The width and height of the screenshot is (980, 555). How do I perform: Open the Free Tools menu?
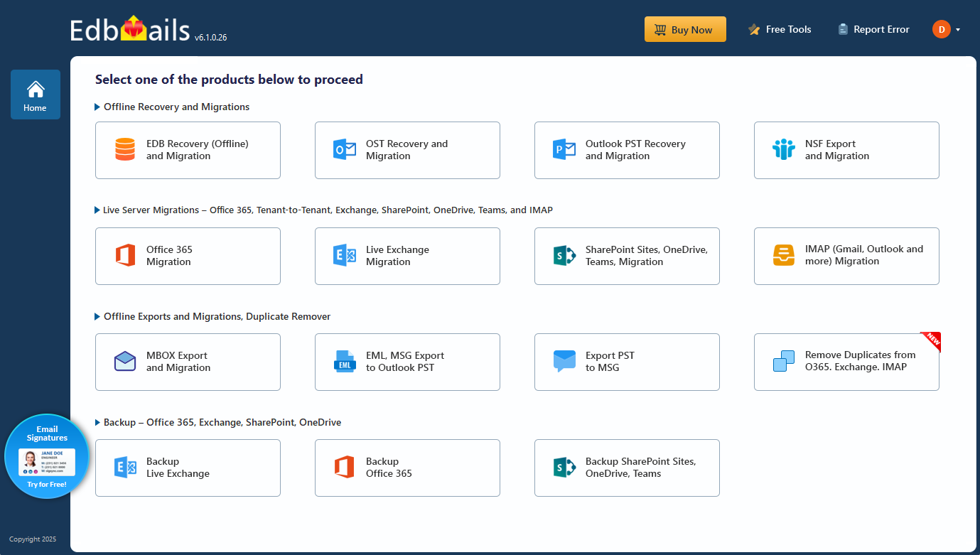780,29
